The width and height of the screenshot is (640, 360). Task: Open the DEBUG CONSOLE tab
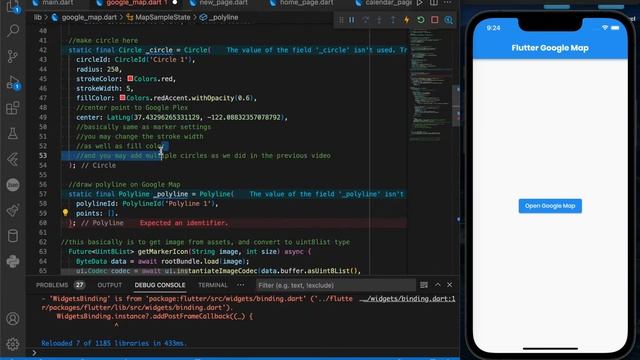(x=160, y=285)
